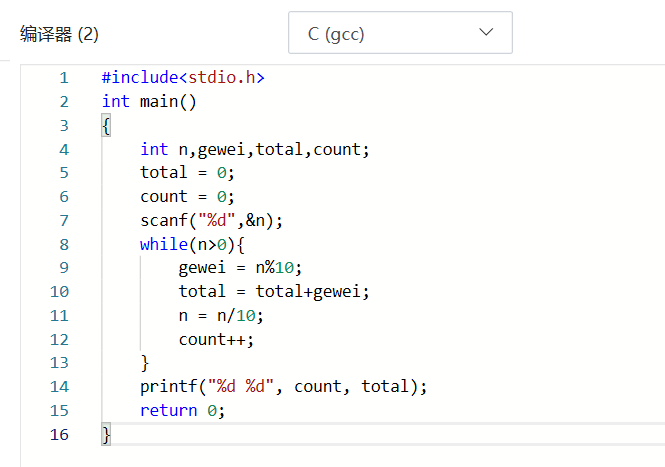Click line number 8 in gutter

click(64, 245)
